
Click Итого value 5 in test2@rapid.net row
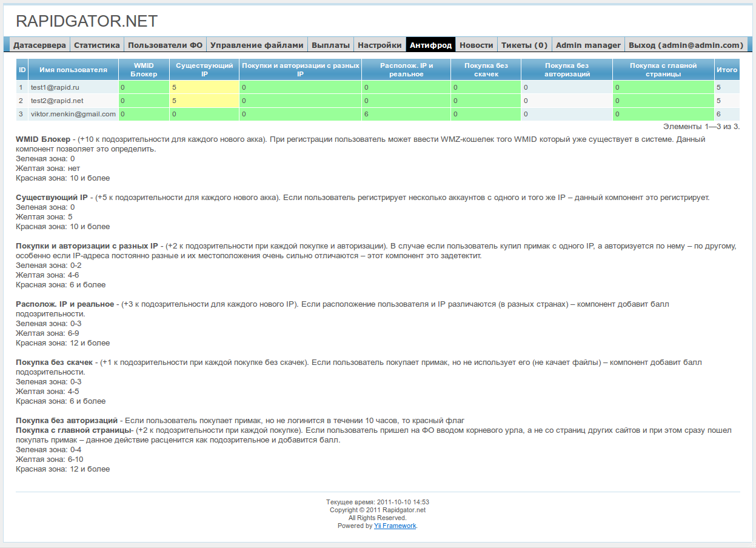(727, 101)
